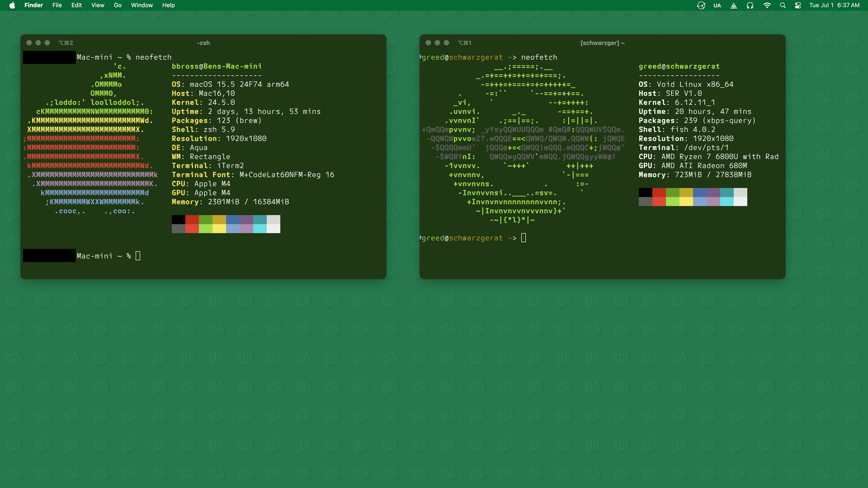
Task: Click the prompt cursor in the -zsh window
Action: tap(138, 256)
